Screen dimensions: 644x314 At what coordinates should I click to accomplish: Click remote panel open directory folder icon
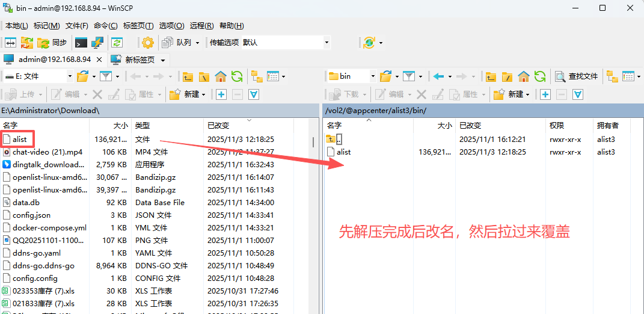(x=385, y=76)
